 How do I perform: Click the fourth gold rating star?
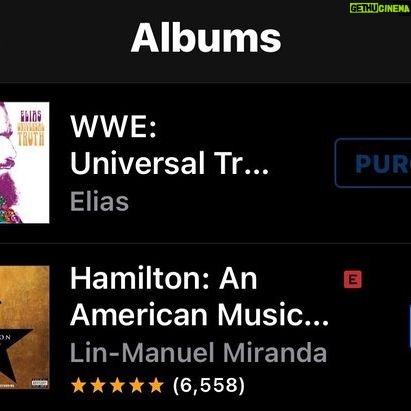point(137,385)
